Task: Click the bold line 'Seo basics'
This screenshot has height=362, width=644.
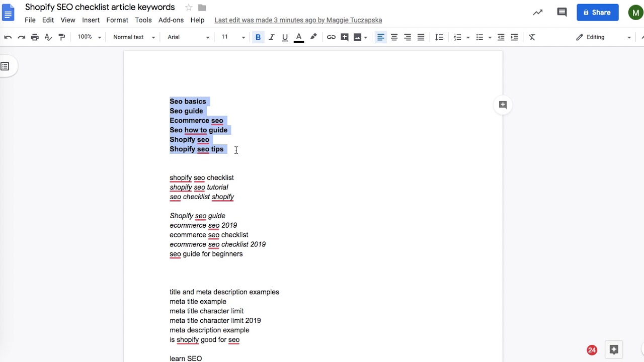Action: (188, 102)
